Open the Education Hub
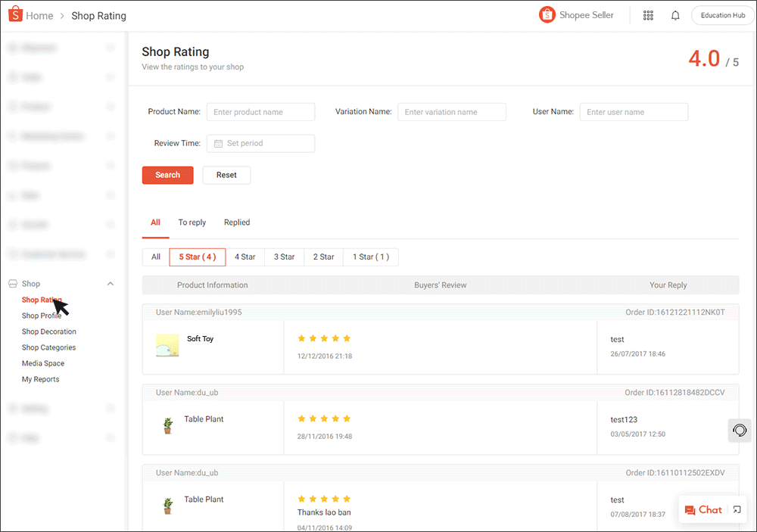 [721, 14]
